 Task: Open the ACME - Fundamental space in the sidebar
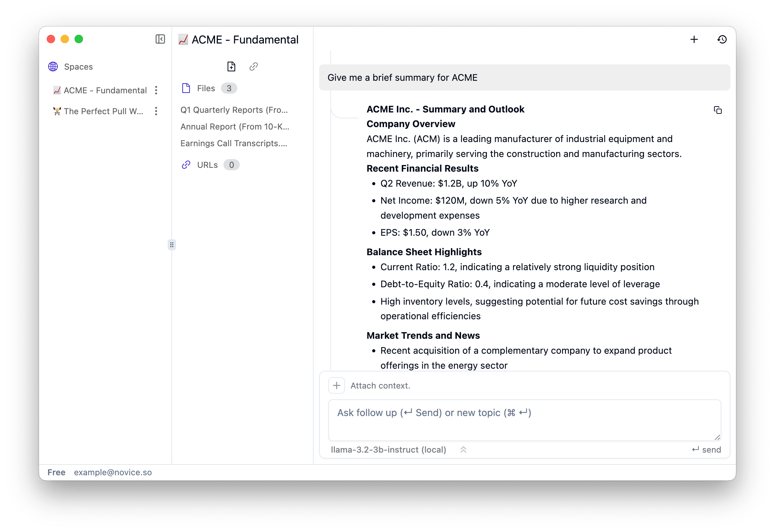(x=100, y=91)
